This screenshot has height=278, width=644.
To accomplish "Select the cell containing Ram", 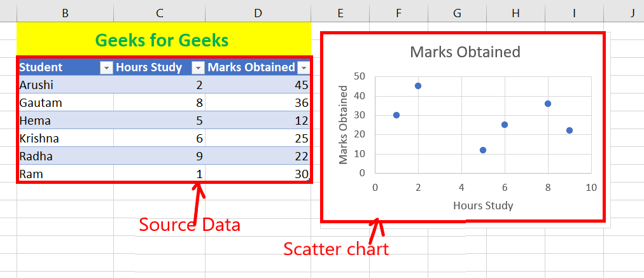I will 66,174.
